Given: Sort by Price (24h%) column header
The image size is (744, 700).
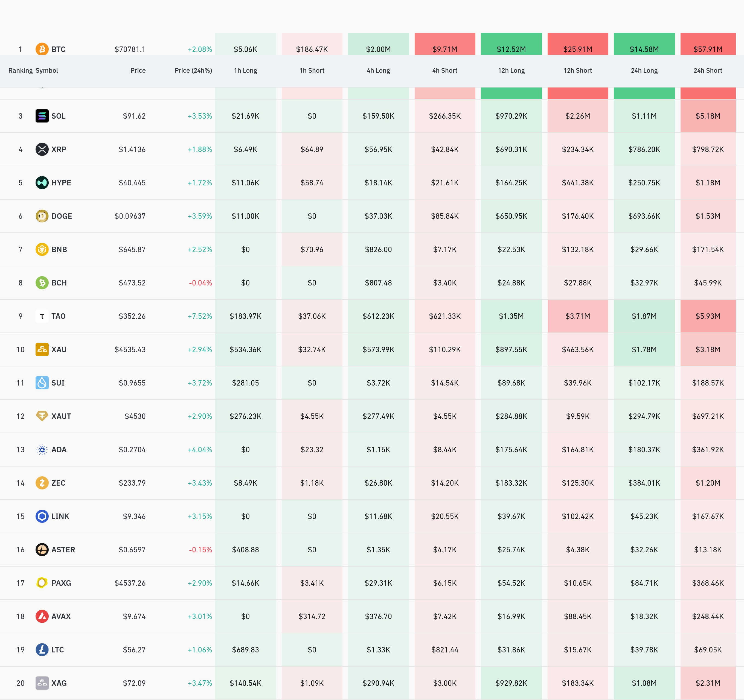Looking at the screenshot, I should pyautogui.click(x=193, y=70).
